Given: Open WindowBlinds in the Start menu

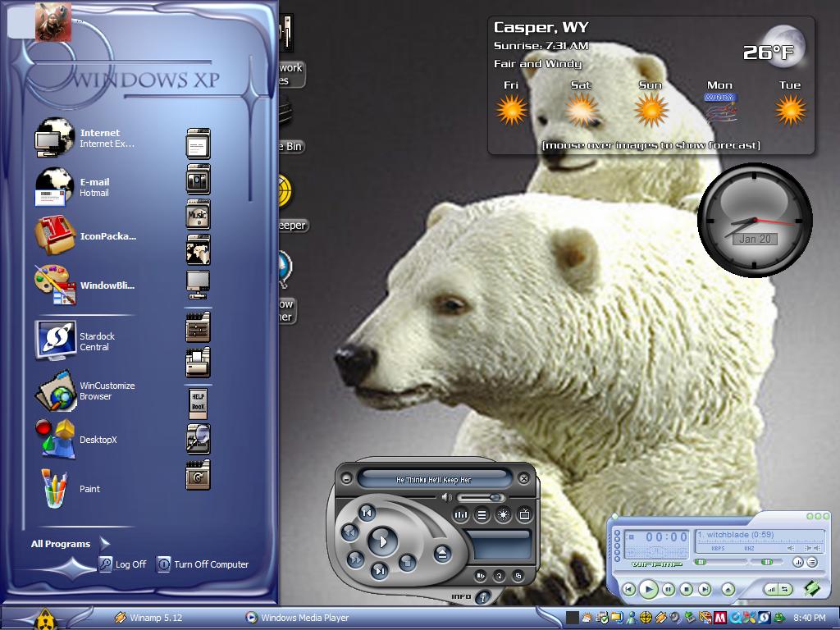Looking at the screenshot, I should tap(85, 285).
